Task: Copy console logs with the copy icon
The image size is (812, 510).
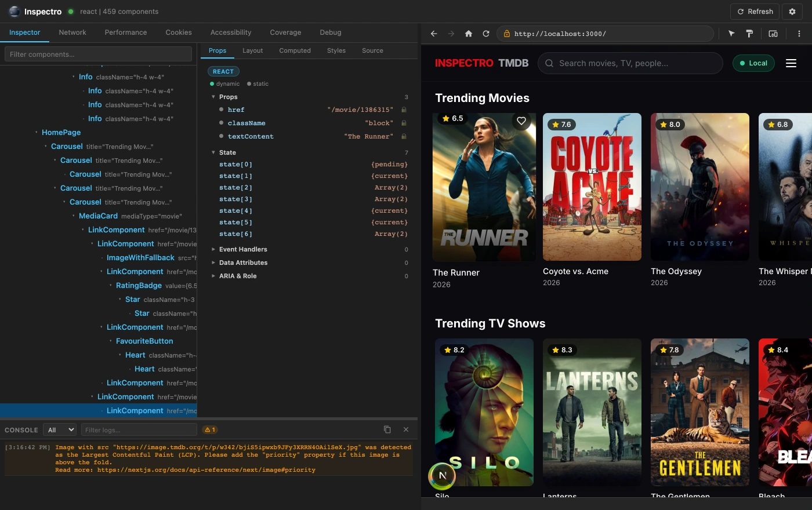Action: (387, 429)
